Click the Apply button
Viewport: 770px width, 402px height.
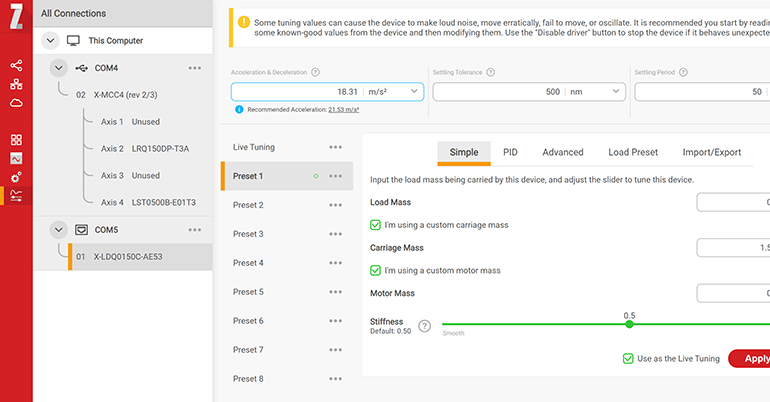pyautogui.click(x=752, y=358)
